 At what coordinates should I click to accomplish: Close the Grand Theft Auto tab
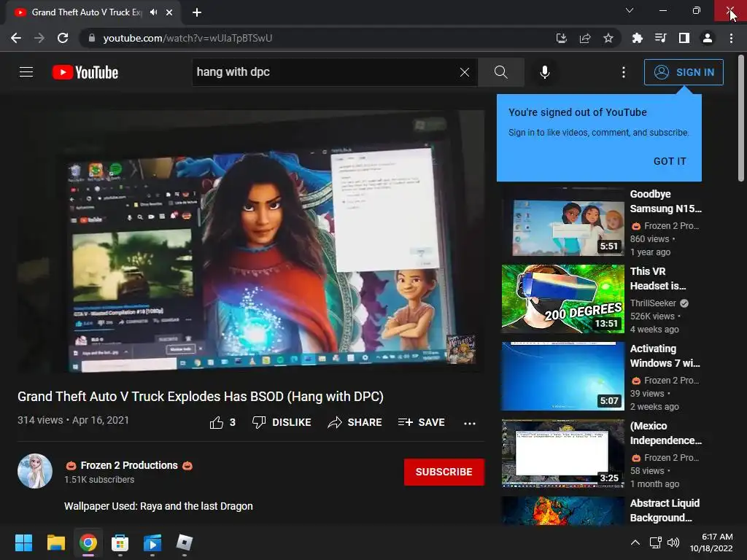169,12
